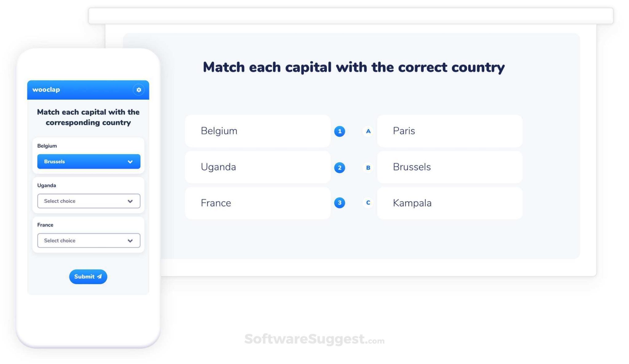Viewport: 629px width, 364px height.
Task: Click the letter badge C beside Kampala
Action: [x=368, y=203]
